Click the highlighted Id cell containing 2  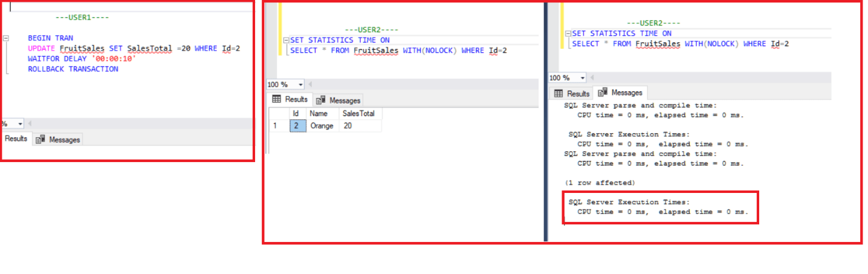point(298,126)
